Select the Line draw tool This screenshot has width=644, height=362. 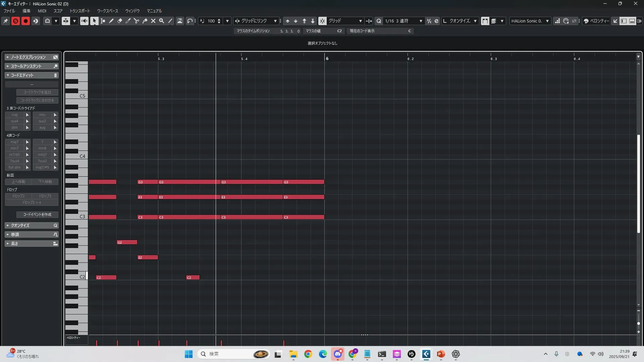[x=170, y=21]
